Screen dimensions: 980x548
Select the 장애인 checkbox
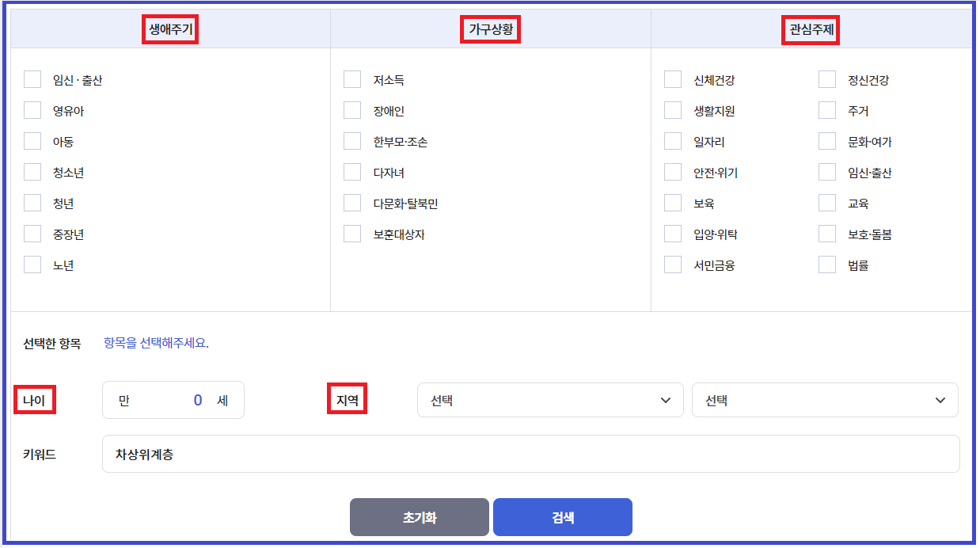click(351, 110)
